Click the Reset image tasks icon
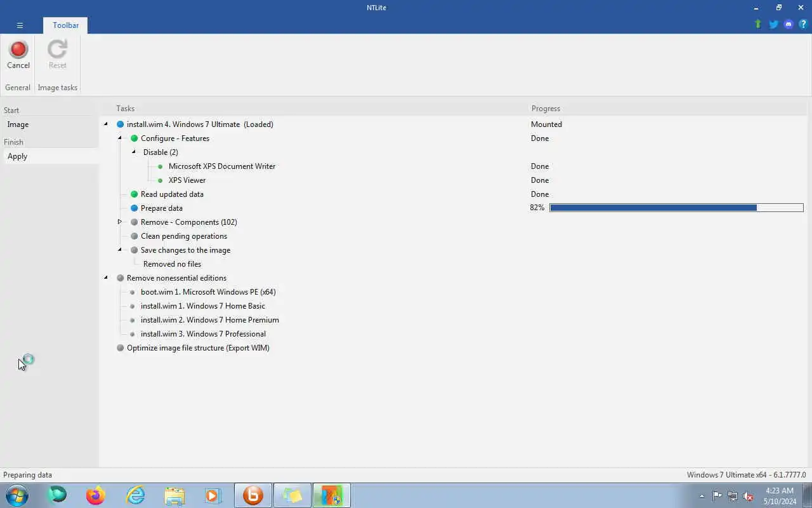 [x=57, y=50]
